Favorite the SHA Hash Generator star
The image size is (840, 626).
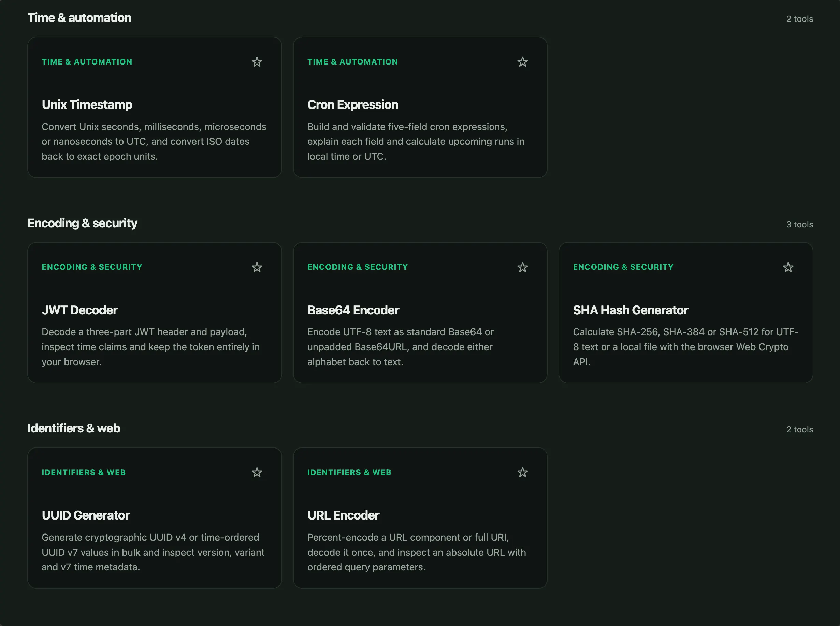[x=788, y=267]
